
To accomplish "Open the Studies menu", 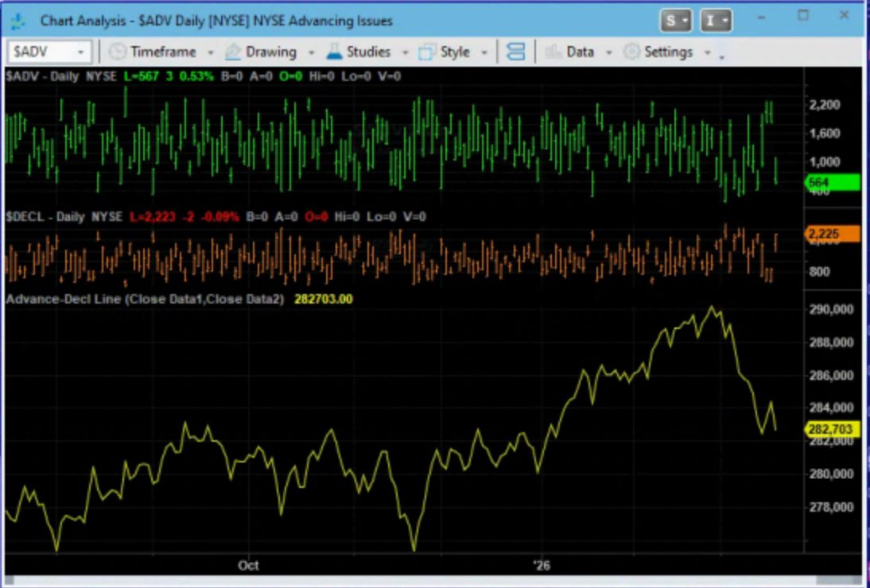I will pos(368,52).
